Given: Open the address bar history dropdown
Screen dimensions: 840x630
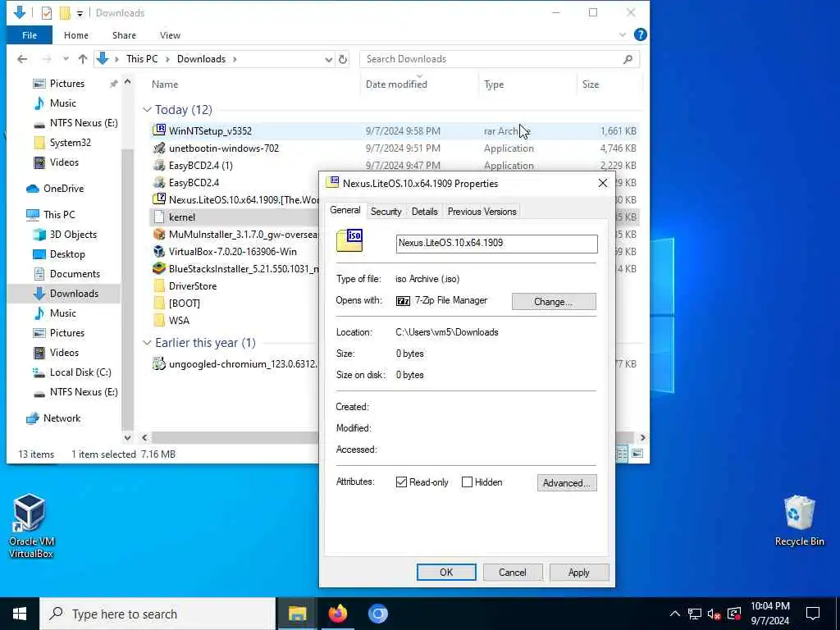Looking at the screenshot, I should pyautogui.click(x=328, y=59).
